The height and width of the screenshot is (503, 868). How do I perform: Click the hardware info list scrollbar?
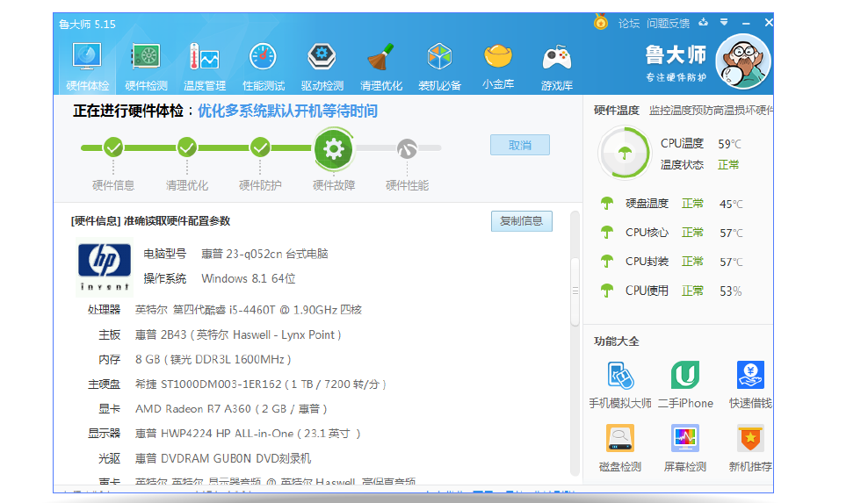(575, 291)
